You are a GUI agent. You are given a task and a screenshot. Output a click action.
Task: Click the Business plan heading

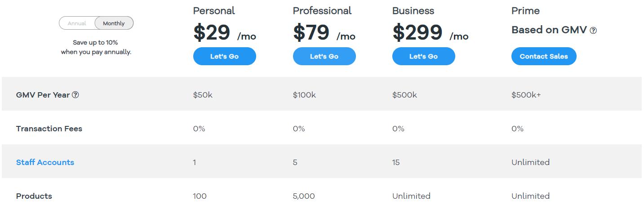pos(413,11)
